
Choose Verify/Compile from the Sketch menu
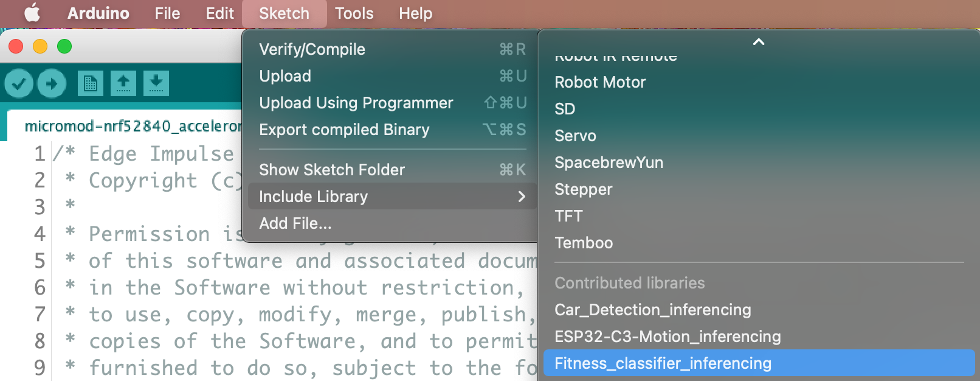click(391, 49)
